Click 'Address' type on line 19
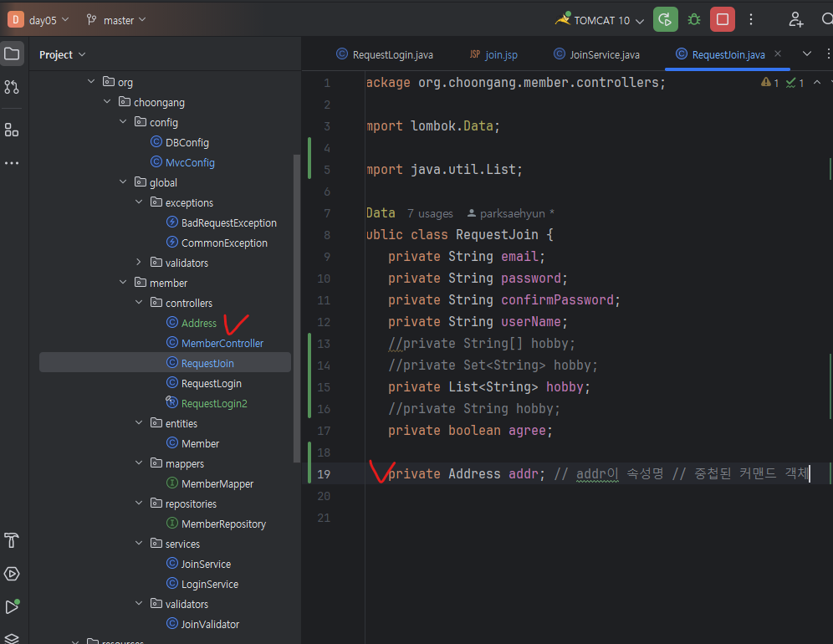Image resolution: width=833 pixels, height=644 pixels. tap(474, 474)
